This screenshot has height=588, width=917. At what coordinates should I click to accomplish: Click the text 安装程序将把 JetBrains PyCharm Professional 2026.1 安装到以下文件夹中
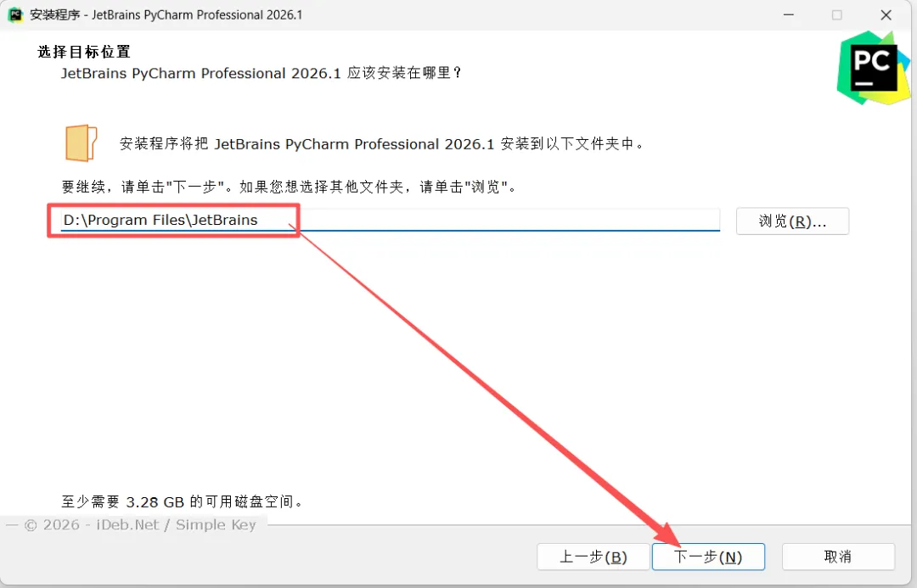pos(381,143)
